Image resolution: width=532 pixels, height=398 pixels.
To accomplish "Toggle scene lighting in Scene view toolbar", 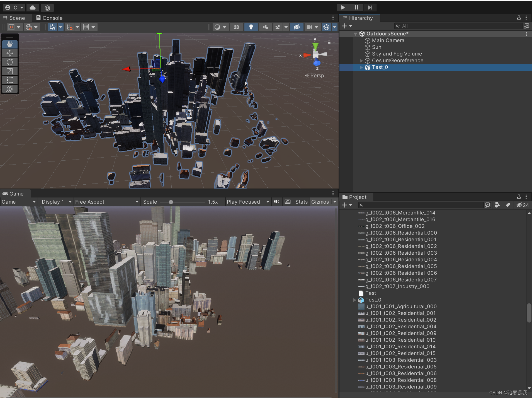I will coord(251,27).
